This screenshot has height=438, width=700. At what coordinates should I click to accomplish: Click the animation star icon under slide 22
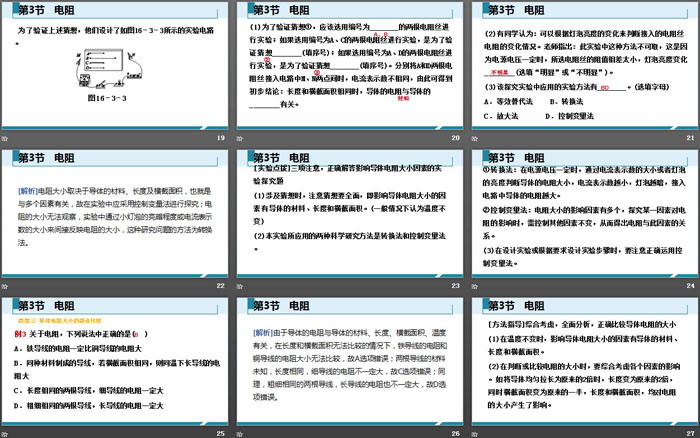5,284
